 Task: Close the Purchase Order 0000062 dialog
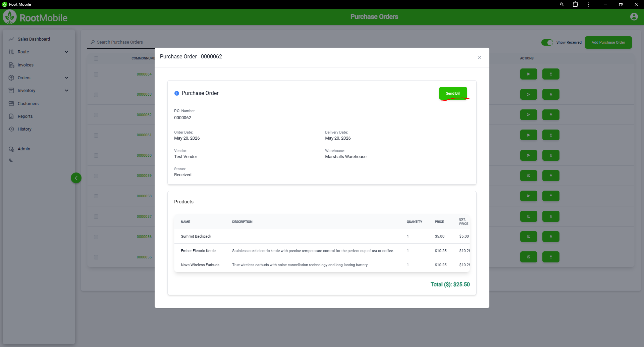(480, 57)
